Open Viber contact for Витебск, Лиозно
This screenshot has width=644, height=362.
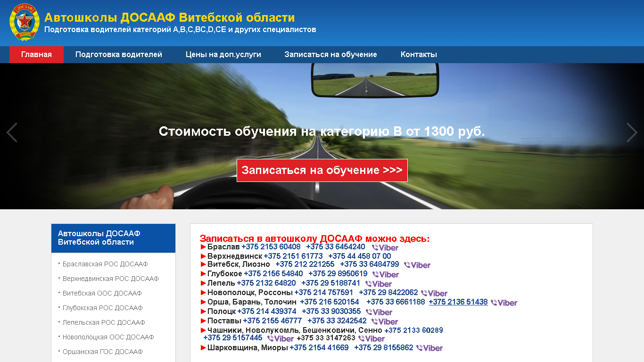click(417, 265)
